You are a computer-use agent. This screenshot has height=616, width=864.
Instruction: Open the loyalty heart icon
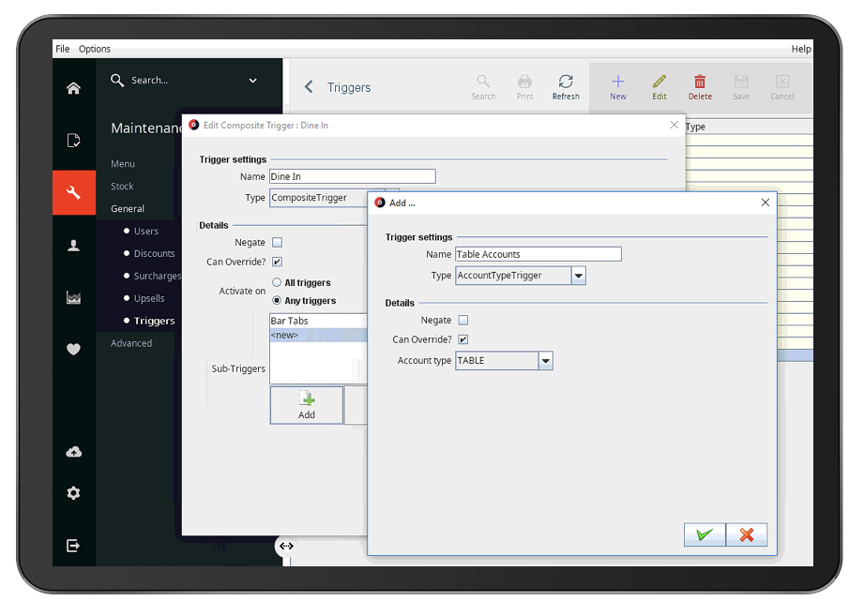(73, 349)
